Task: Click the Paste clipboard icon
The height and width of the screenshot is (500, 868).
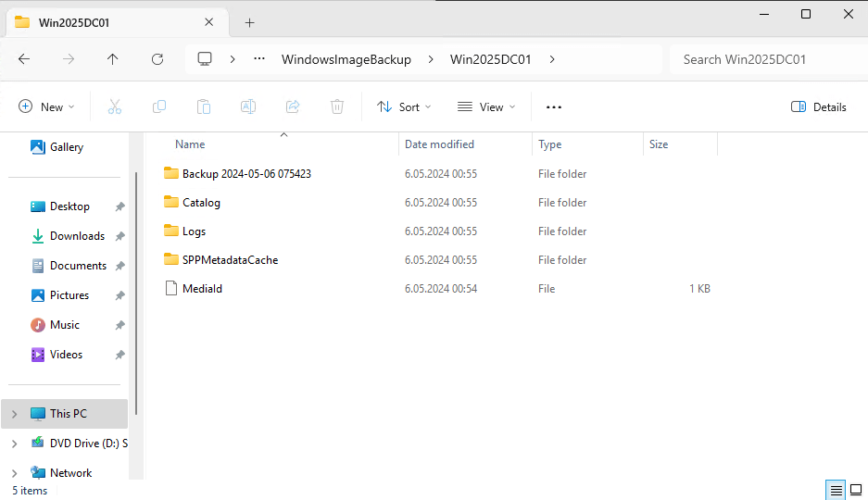Action: [x=204, y=107]
